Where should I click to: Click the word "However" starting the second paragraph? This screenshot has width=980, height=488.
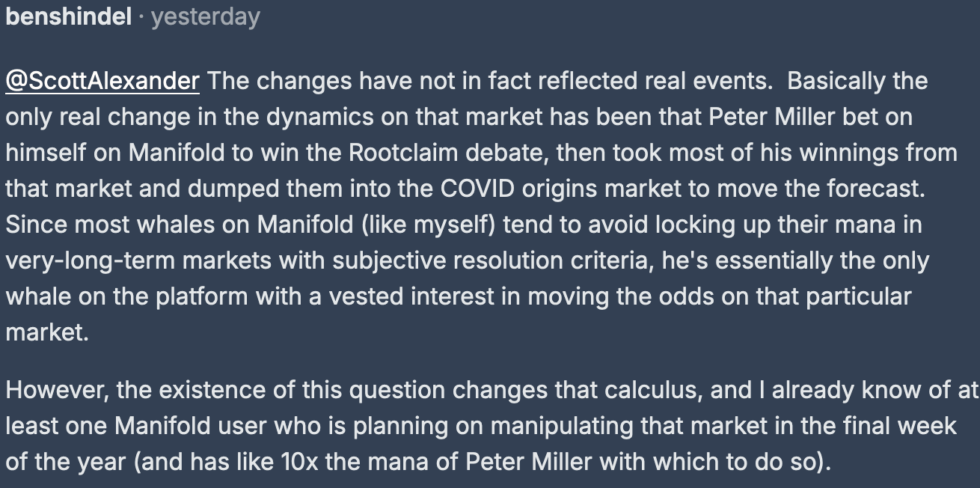point(55,391)
